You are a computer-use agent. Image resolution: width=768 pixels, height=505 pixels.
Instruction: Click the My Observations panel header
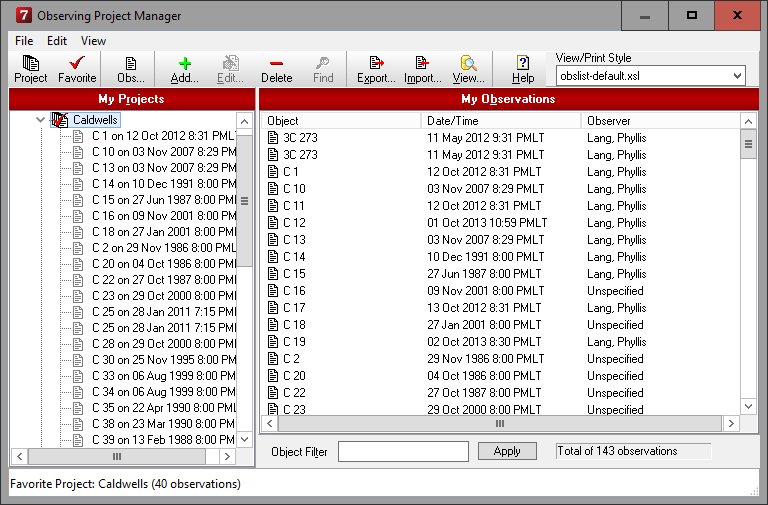tap(508, 99)
